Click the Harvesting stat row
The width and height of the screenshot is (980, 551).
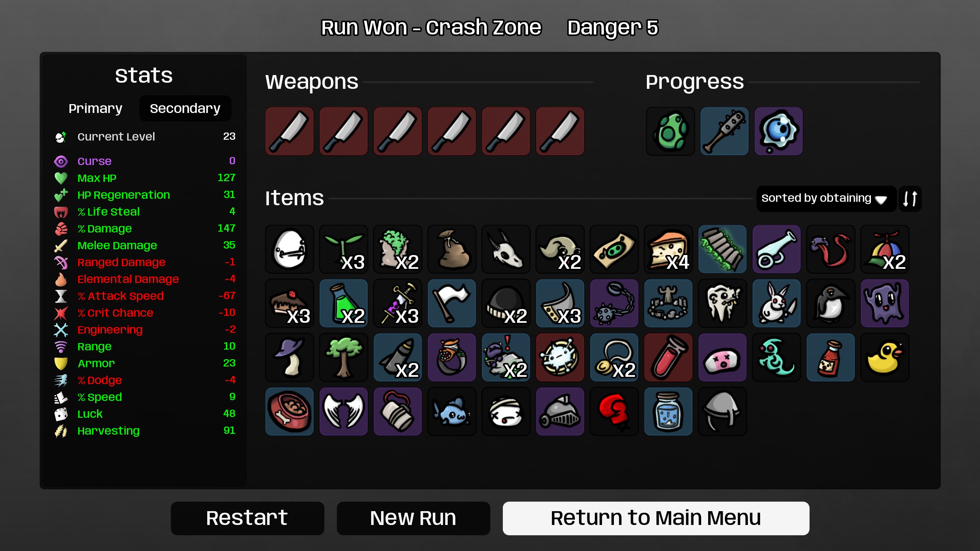(145, 431)
